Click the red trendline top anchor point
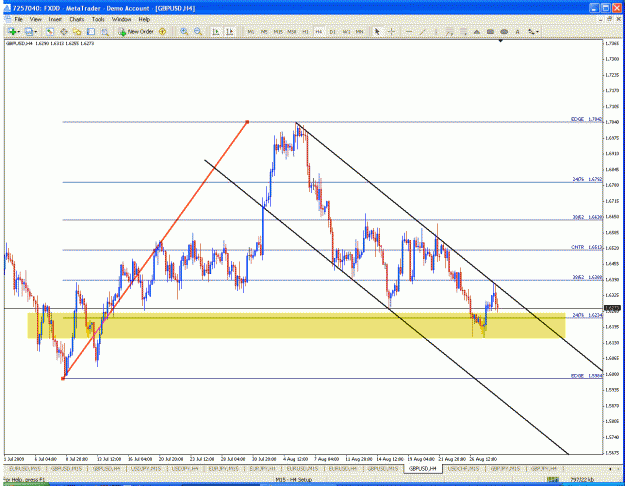Image resolution: width=625 pixels, height=486 pixels. pos(247,122)
